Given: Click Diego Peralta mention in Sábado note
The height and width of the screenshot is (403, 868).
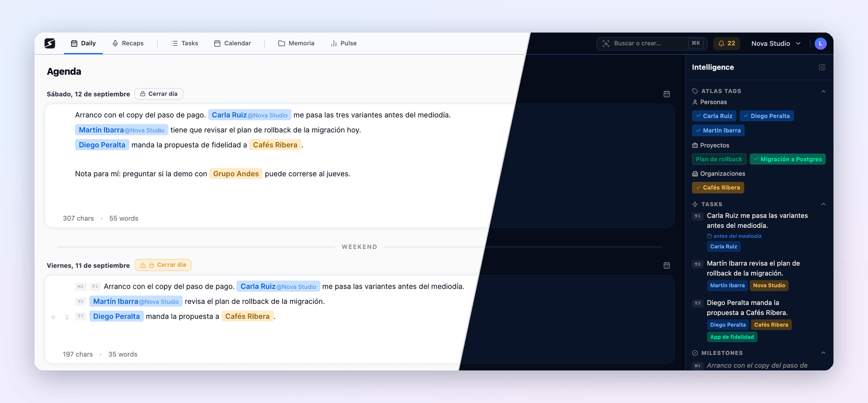Looking at the screenshot, I should click(102, 145).
